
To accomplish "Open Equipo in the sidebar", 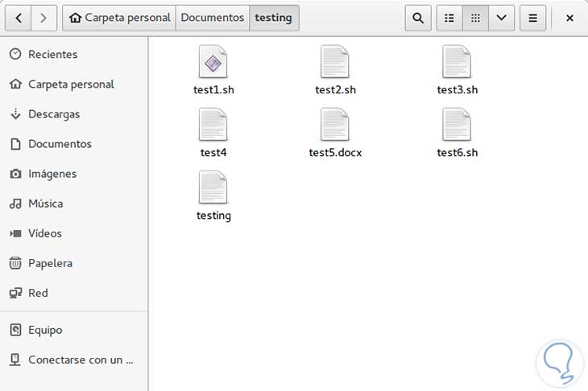I will pos(74,330).
